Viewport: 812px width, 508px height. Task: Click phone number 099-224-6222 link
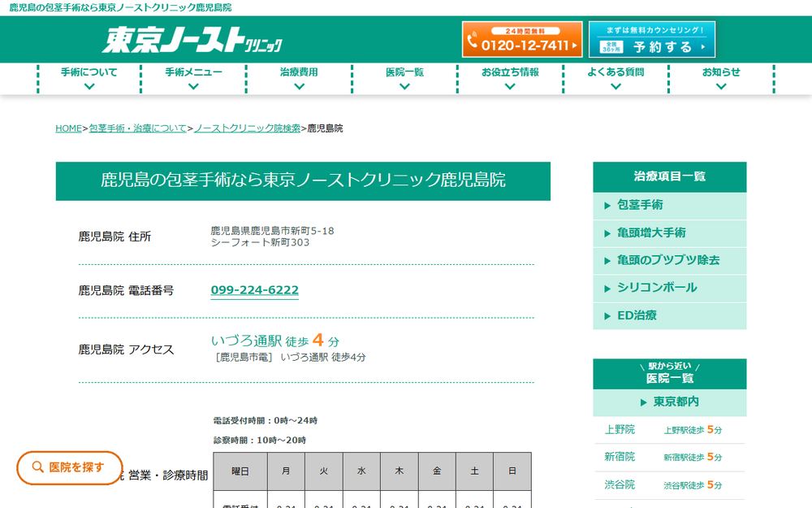(255, 290)
